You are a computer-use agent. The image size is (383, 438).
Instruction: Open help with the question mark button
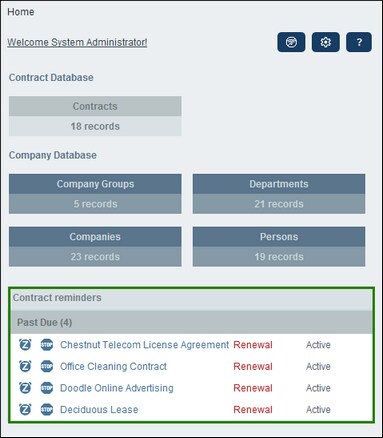(x=359, y=42)
